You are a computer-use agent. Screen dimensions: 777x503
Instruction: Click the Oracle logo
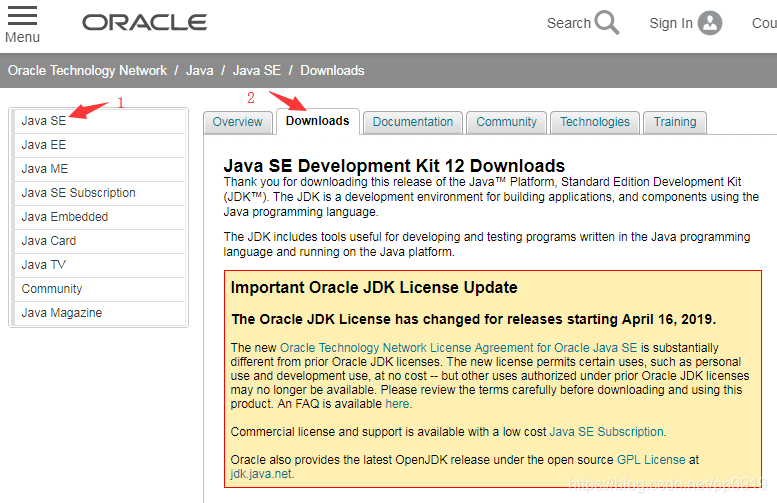tap(144, 22)
